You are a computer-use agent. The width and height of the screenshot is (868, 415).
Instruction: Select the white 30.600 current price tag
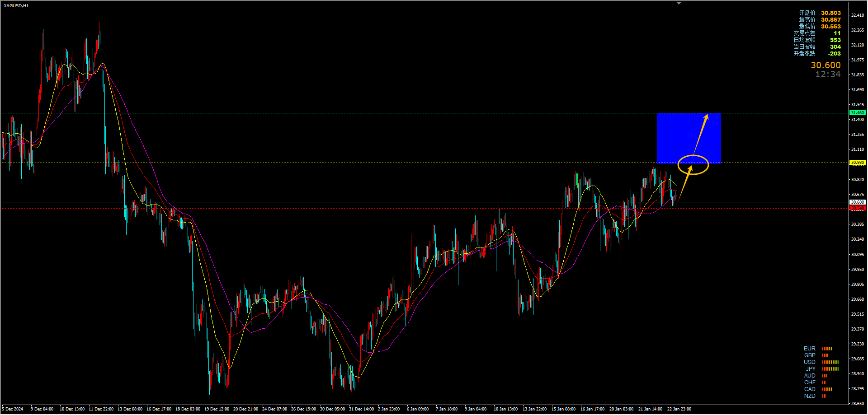click(x=858, y=202)
